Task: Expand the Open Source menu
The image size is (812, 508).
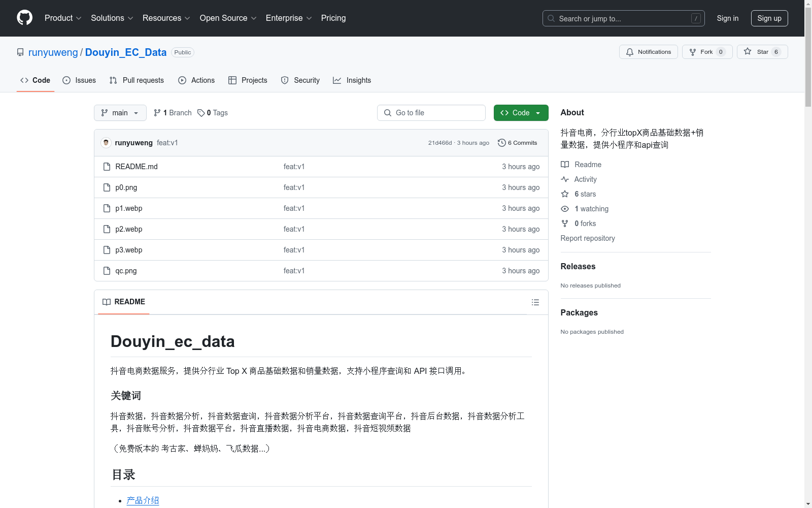Action: (228, 18)
